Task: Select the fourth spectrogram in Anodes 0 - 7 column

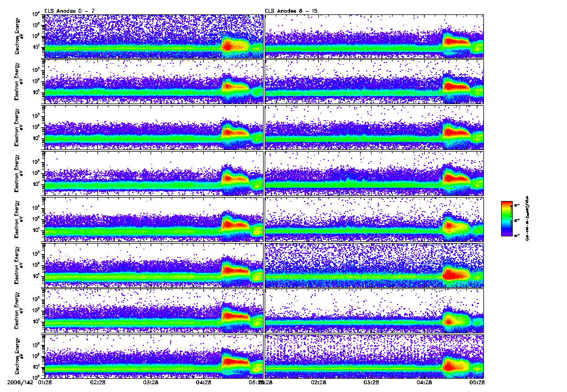Action: tap(154, 174)
